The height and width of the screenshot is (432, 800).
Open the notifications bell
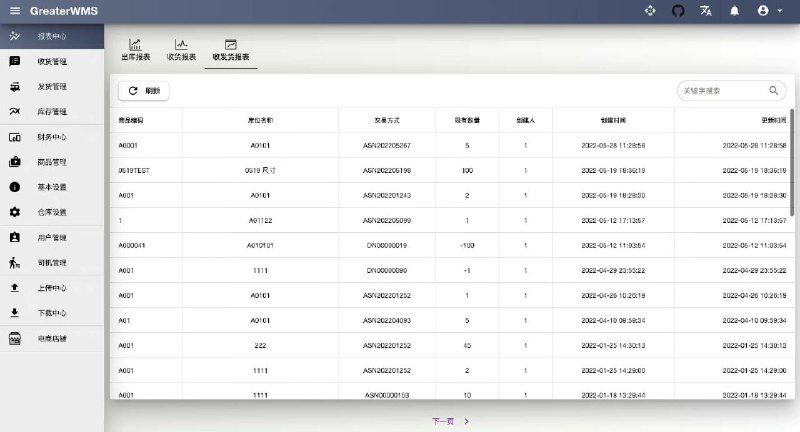click(734, 11)
